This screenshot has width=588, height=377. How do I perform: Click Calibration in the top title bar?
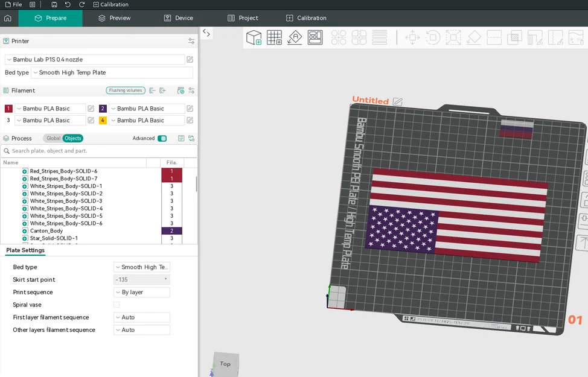[110, 4]
